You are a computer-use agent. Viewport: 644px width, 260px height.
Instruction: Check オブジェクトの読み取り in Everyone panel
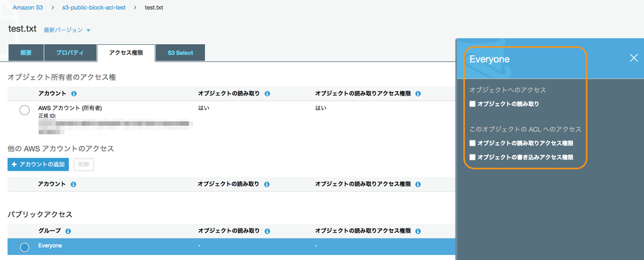tap(473, 104)
